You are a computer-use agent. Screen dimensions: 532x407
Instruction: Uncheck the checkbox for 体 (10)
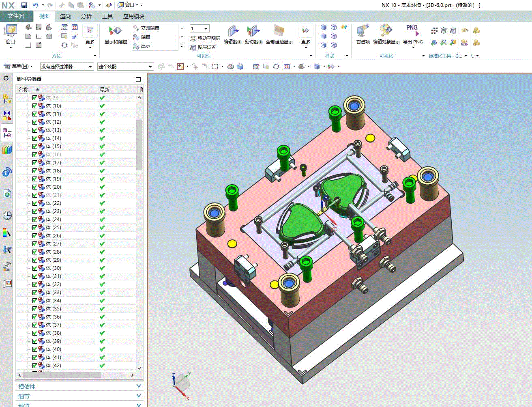point(35,106)
